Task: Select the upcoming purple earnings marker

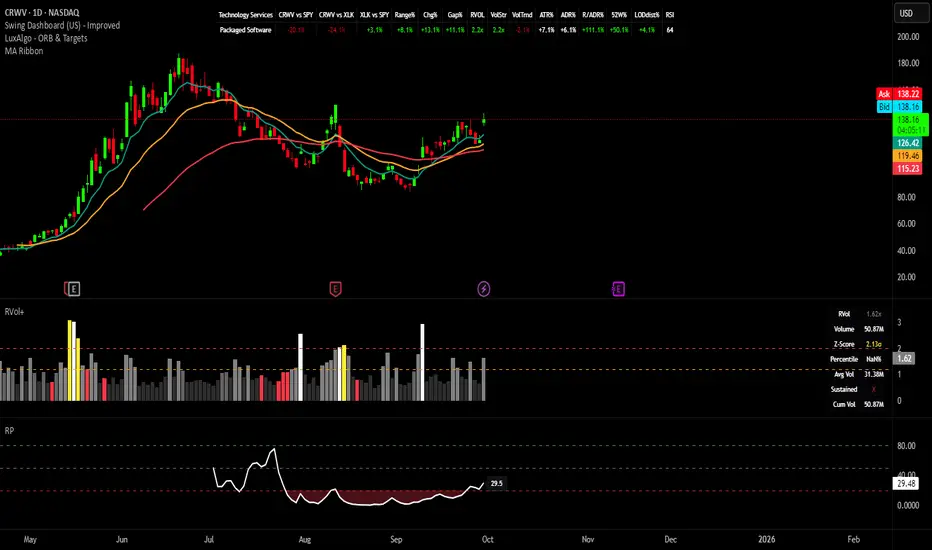Action: tap(618, 289)
